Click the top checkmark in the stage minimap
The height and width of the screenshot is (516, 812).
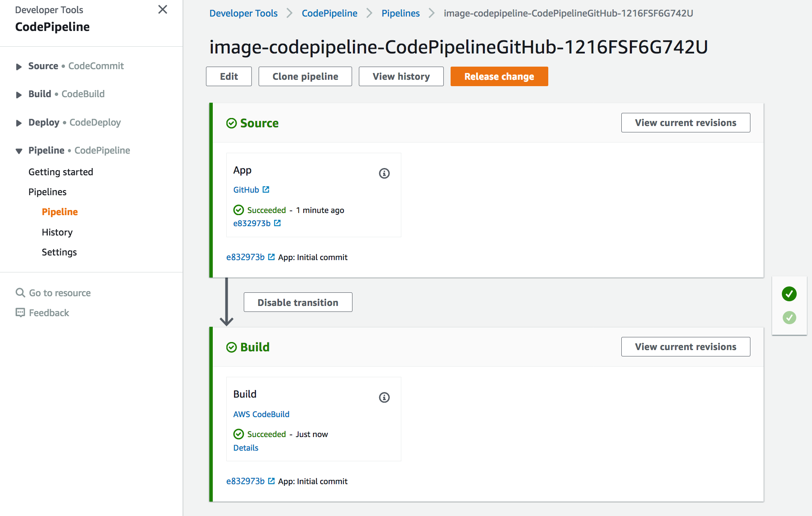click(789, 294)
